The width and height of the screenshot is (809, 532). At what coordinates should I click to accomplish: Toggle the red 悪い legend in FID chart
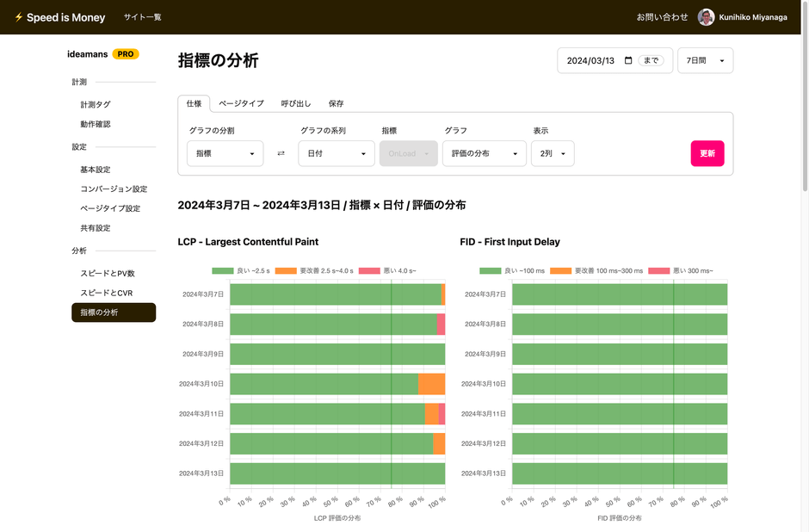(x=679, y=270)
